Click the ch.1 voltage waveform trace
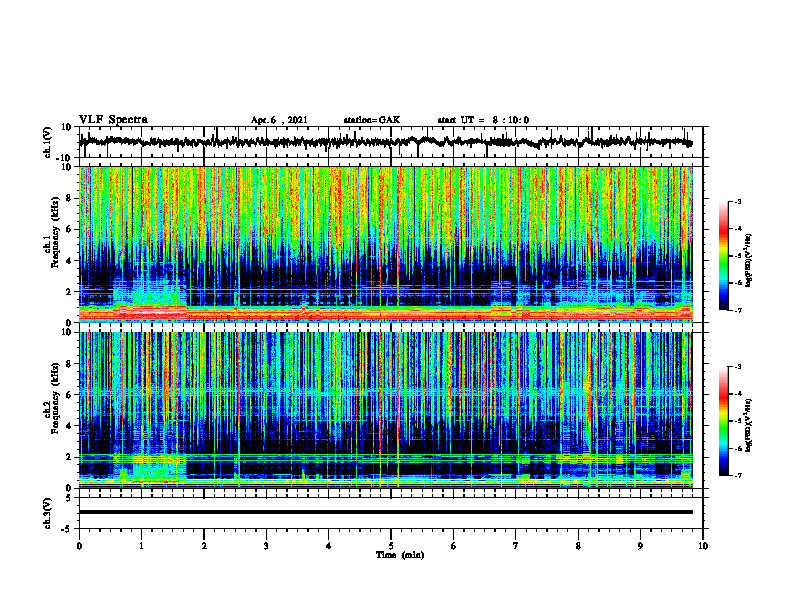This screenshot has width=792, height=612. (x=386, y=142)
